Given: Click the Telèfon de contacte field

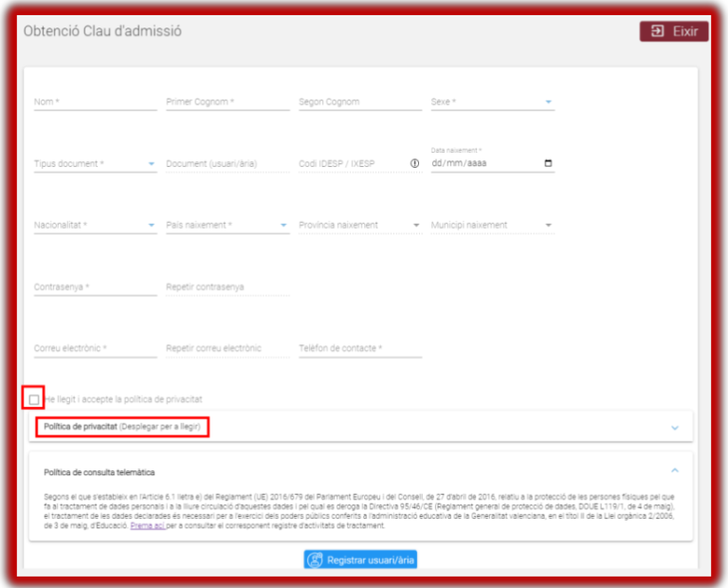Looking at the screenshot, I should pos(360,349).
